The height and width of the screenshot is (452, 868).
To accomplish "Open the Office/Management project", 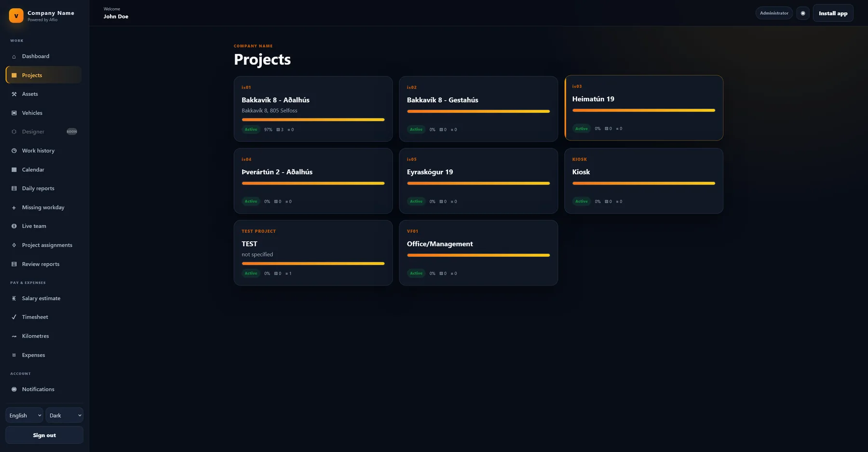I will point(478,253).
